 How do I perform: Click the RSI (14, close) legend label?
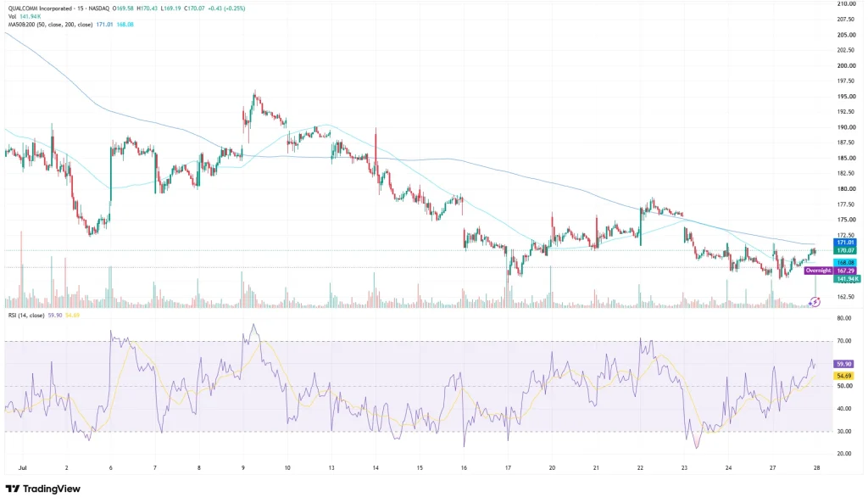[x=26, y=316]
